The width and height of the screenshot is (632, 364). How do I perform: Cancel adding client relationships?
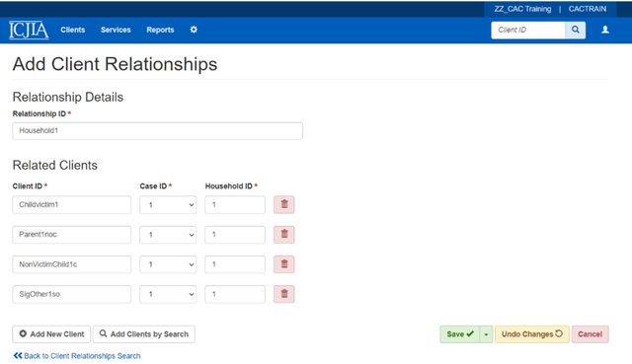(591, 334)
